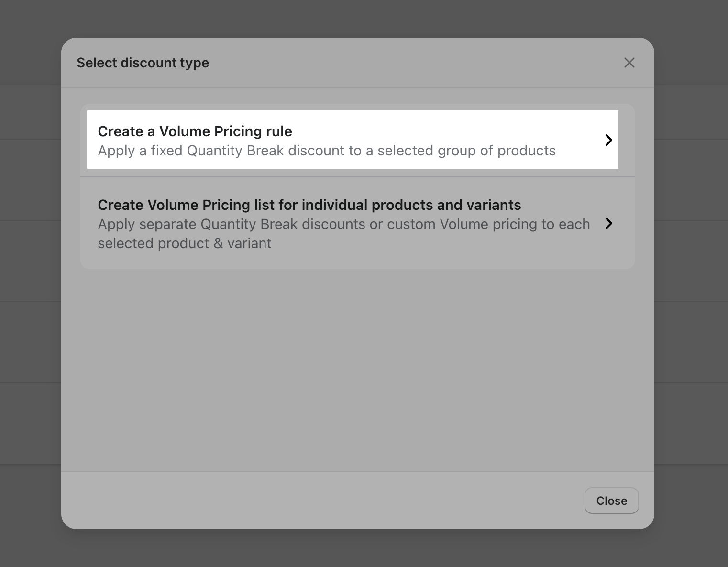728x567 pixels.
Task: Click the 'Create a Volume Pricing rule' heading
Action: [195, 131]
